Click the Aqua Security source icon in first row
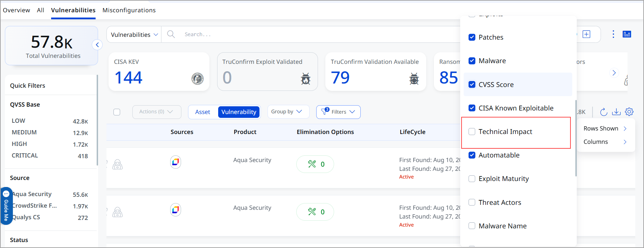Image resolution: width=644 pixels, height=248 pixels. (x=175, y=162)
